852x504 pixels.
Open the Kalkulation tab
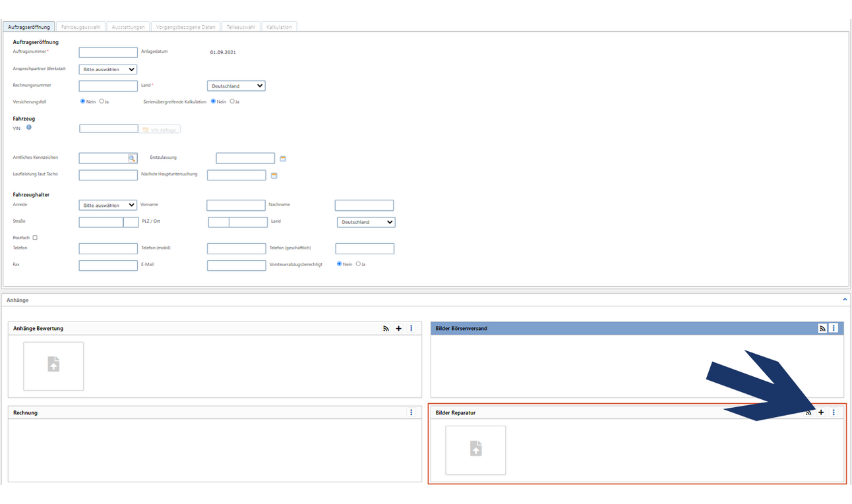[x=280, y=27]
